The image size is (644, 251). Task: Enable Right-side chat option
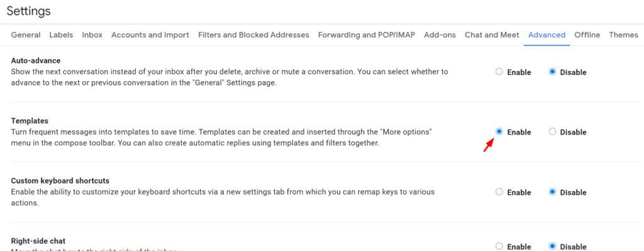[x=499, y=246]
